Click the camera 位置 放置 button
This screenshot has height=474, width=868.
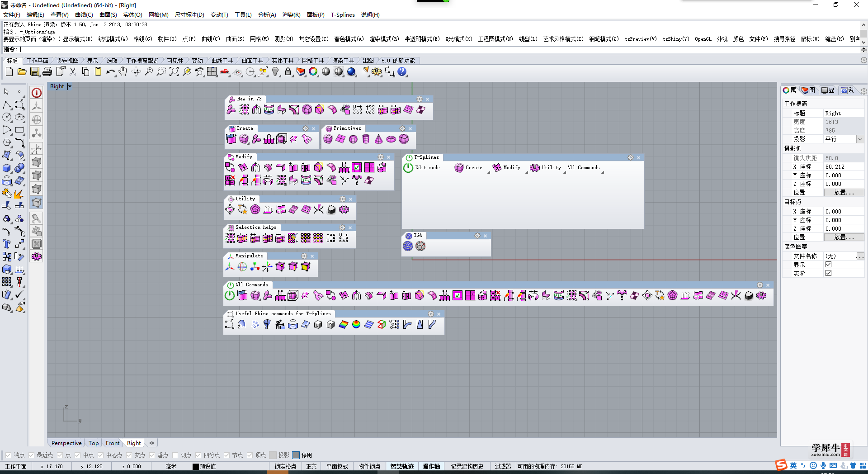point(844,193)
